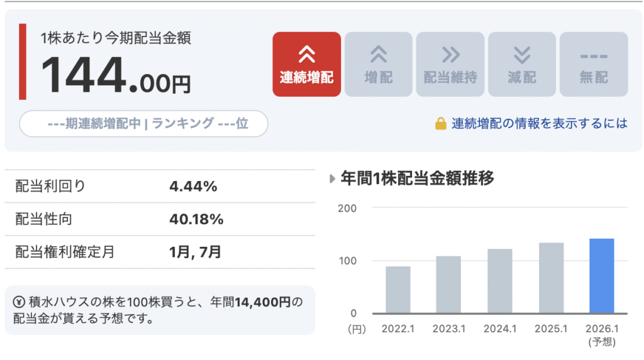Open the 連続増配の情報を表示するには link
The image size is (644, 360).
coord(539,124)
